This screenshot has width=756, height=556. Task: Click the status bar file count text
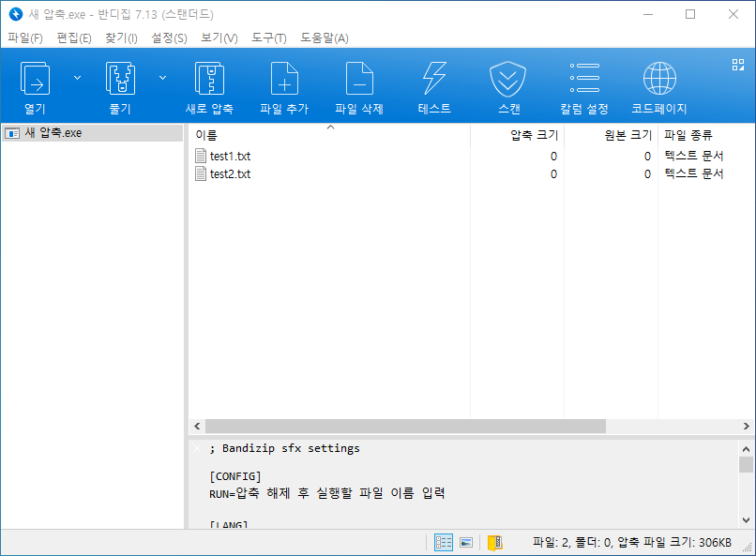tap(631, 543)
